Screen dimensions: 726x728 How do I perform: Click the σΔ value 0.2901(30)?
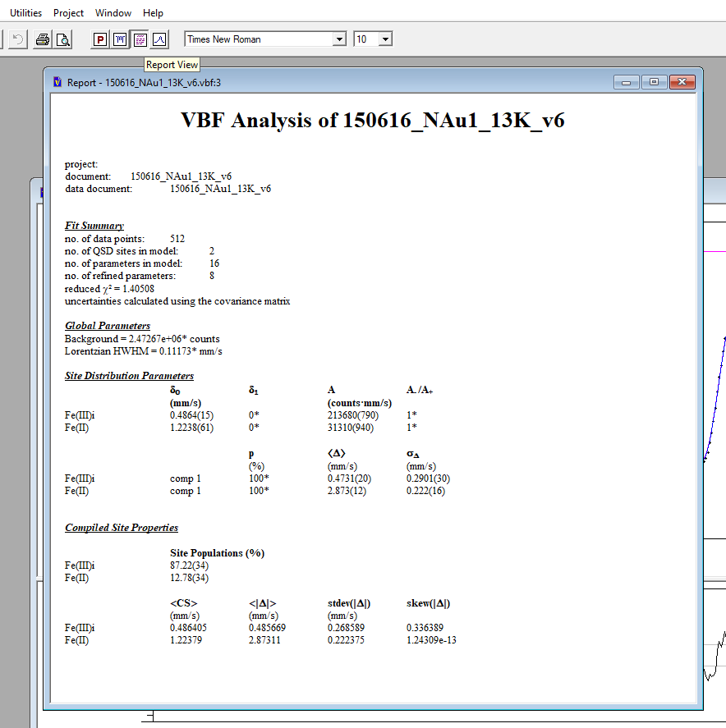428,478
